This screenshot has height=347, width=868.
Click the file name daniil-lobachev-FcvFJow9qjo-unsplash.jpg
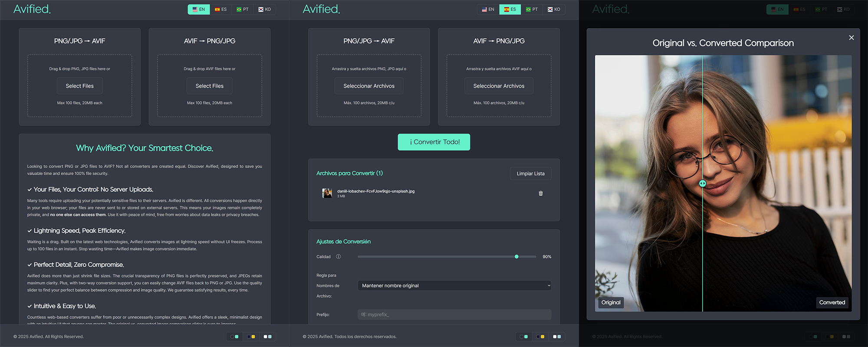click(x=376, y=191)
